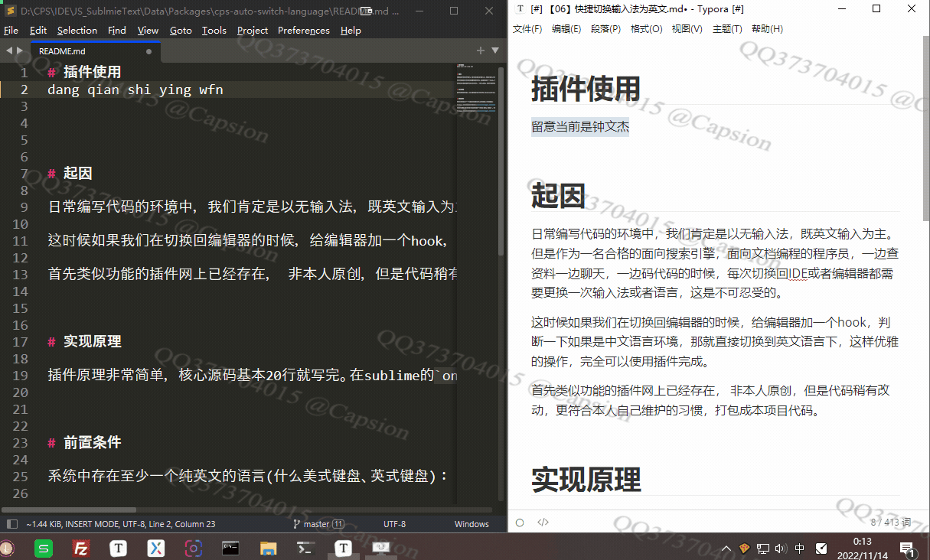Click the '# 插件使用' heading in Sublime
This screenshot has width=930, height=560.
click(x=84, y=73)
